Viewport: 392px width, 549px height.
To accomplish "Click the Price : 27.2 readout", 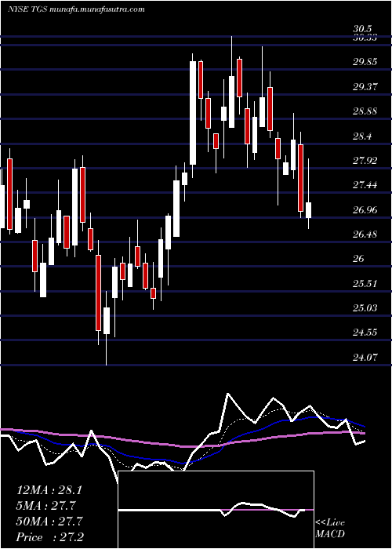I will pyautogui.click(x=49, y=537).
